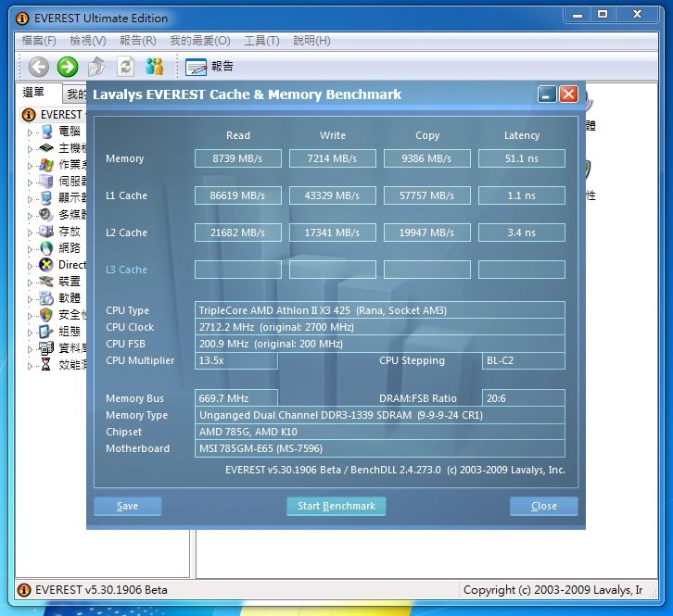Viewport: 673px width, 616px height.
Task: Expand the 伺服器 tree node
Action: 30,182
